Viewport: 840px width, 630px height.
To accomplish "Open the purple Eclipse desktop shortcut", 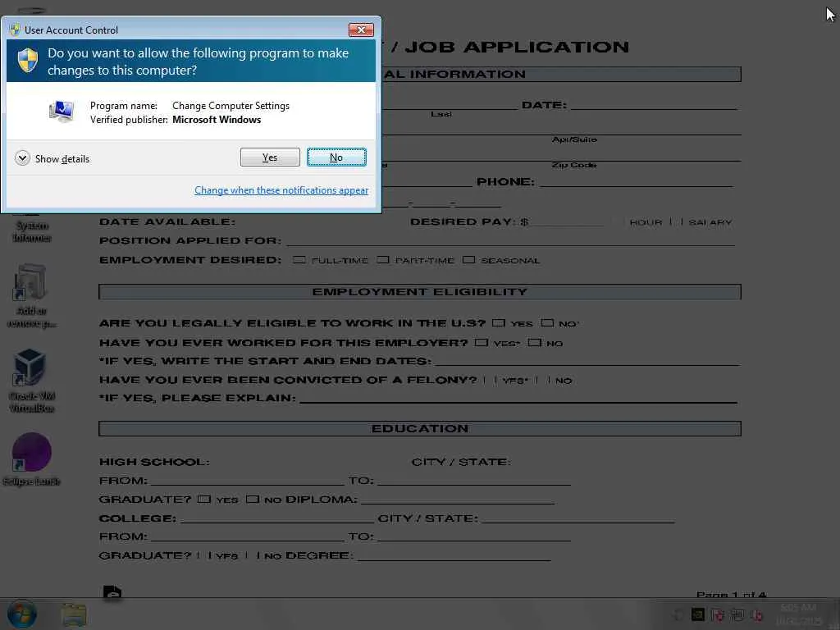I will [32, 459].
